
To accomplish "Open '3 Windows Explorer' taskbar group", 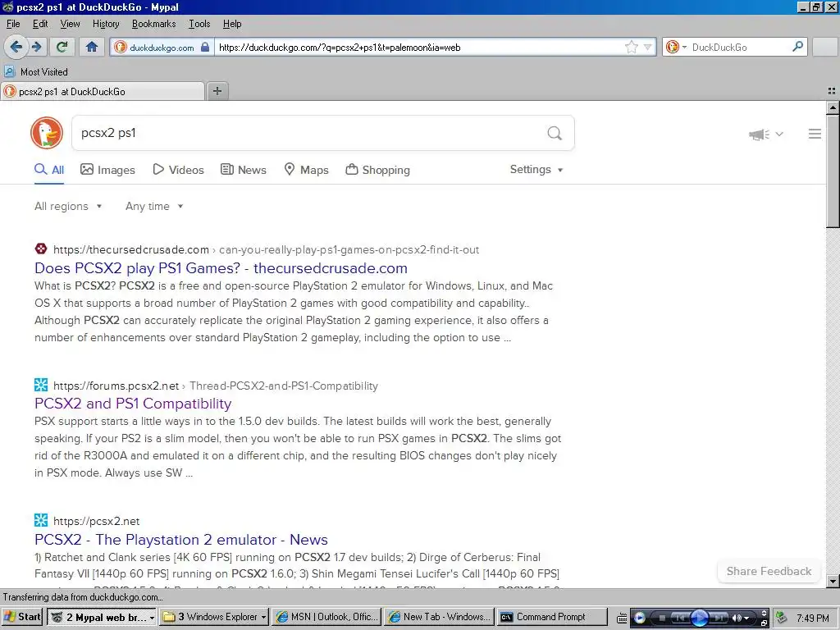I will coord(215,617).
